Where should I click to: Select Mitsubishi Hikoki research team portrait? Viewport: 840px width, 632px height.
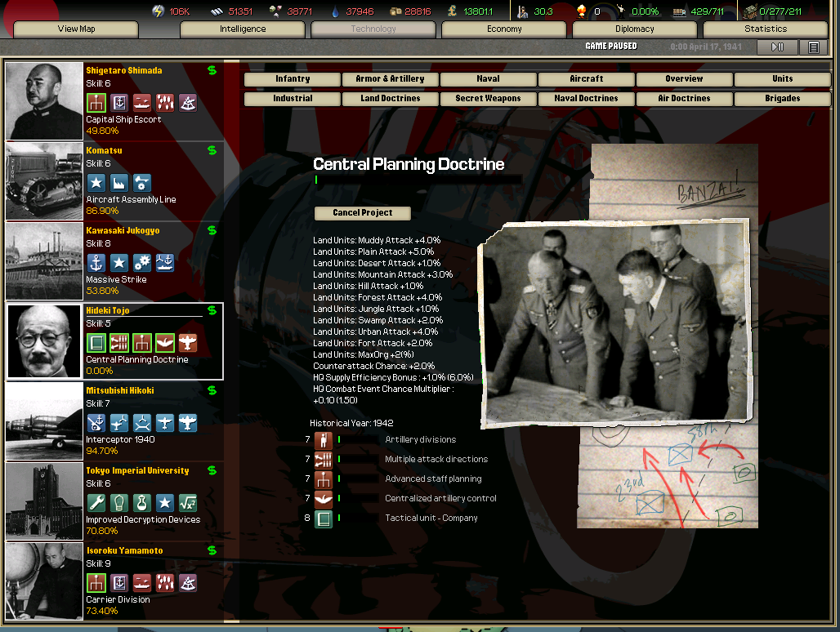pyautogui.click(x=45, y=422)
